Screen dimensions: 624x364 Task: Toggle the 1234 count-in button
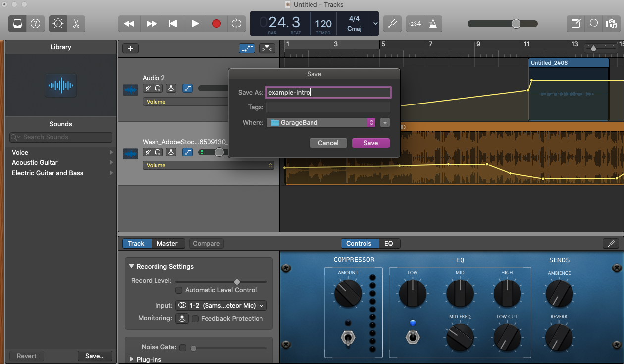coord(415,24)
